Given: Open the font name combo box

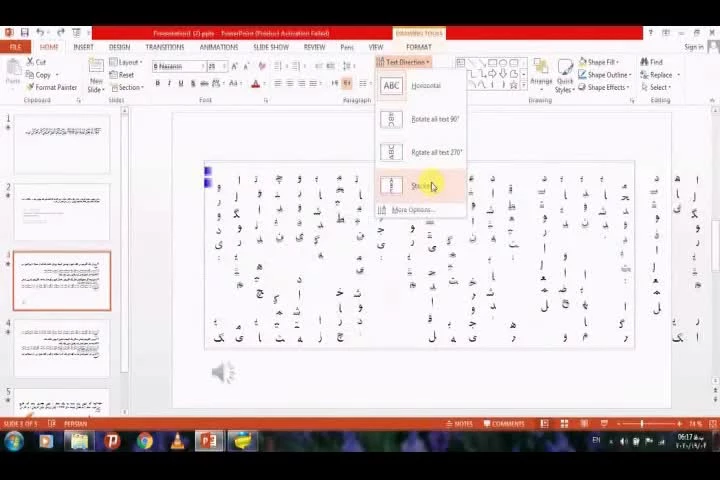Looking at the screenshot, I should point(177,66).
